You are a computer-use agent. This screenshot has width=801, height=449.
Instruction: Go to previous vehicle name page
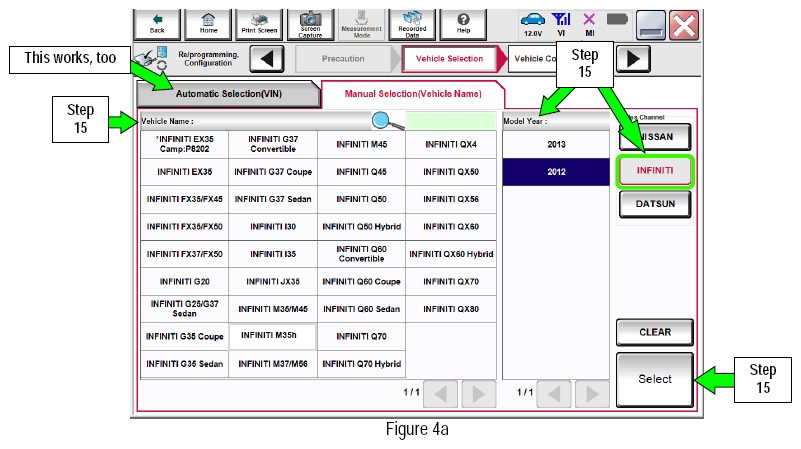440,394
